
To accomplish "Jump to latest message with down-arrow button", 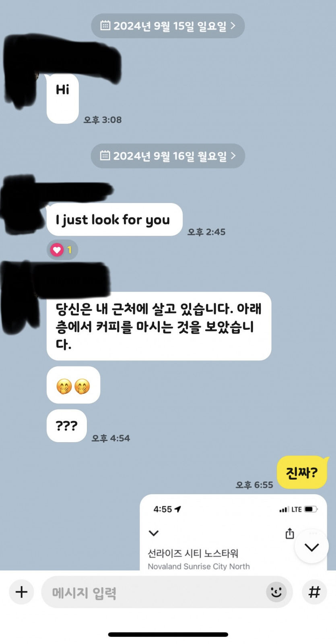I will pyautogui.click(x=311, y=547).
